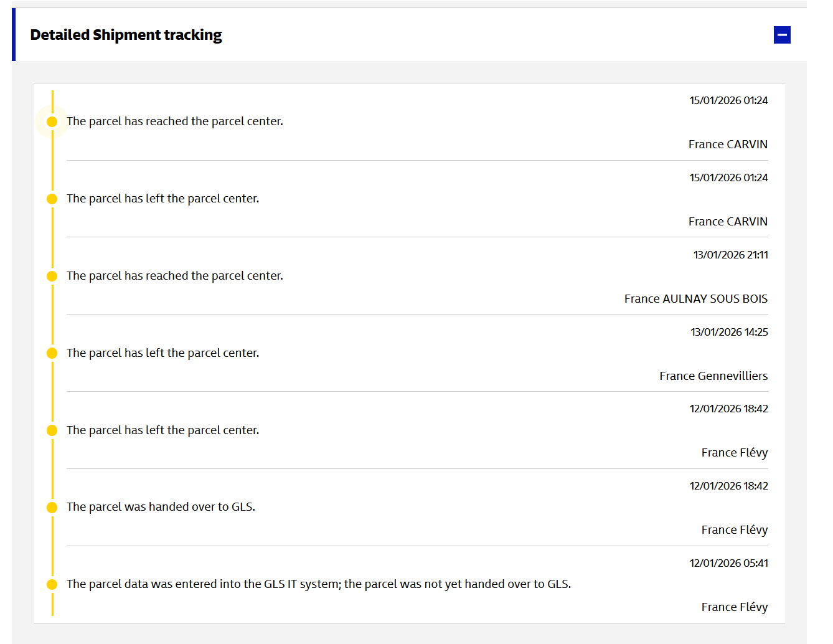Select the timeline dot for the CARVIN left parcel center event
Viewport: 833px width, 644px height.
[52, 199]
